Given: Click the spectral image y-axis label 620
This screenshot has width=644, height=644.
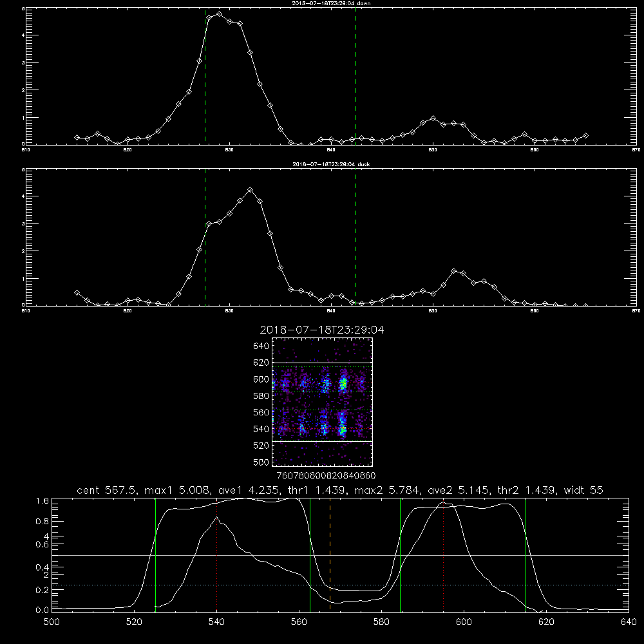Looking at the screenshot, I should [261, 363].
